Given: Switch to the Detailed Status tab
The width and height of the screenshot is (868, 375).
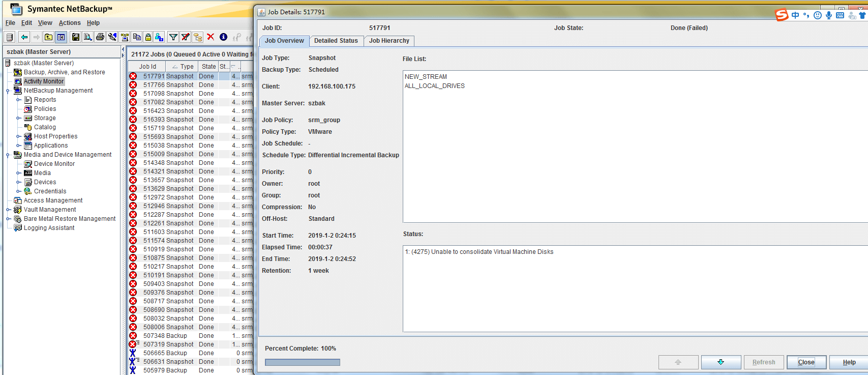Looking at the screenshot, I should pyautogui.click(x=336, y=41).
